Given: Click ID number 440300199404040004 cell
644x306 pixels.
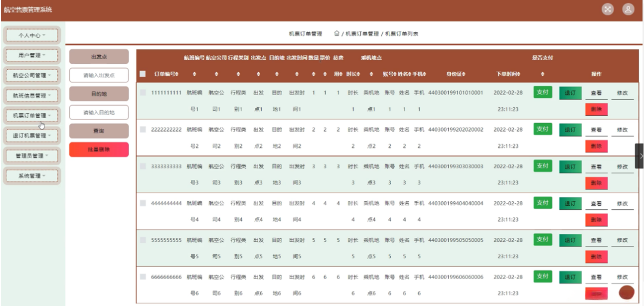Looking at the screenshot, I should (x=456, y=203).
